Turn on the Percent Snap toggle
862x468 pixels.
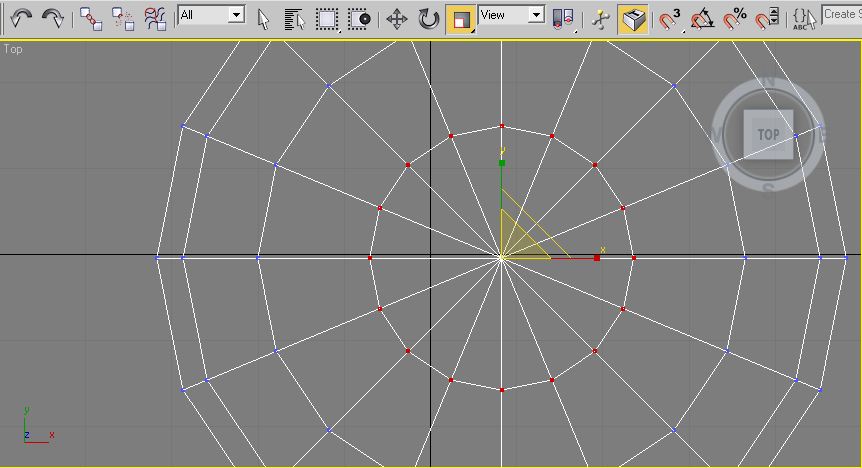(735, 18)
